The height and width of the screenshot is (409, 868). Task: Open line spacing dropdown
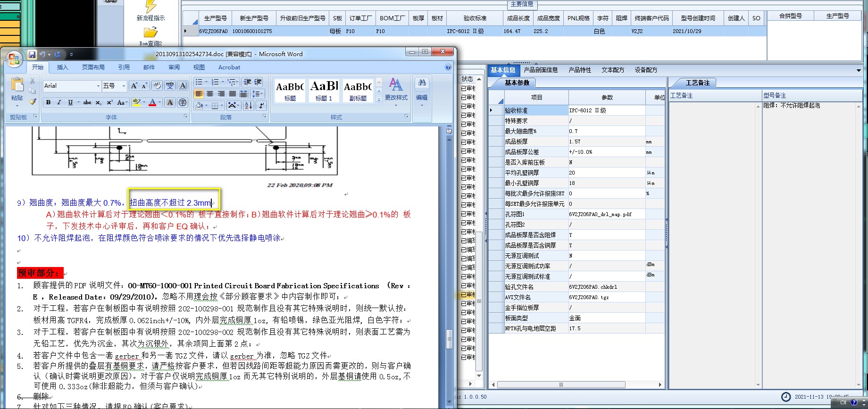[258, 94]
